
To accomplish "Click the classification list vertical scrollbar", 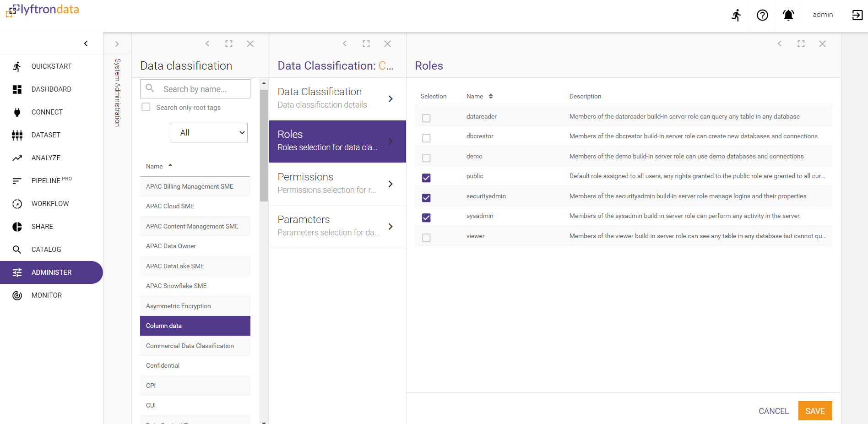I will point(264,146).
